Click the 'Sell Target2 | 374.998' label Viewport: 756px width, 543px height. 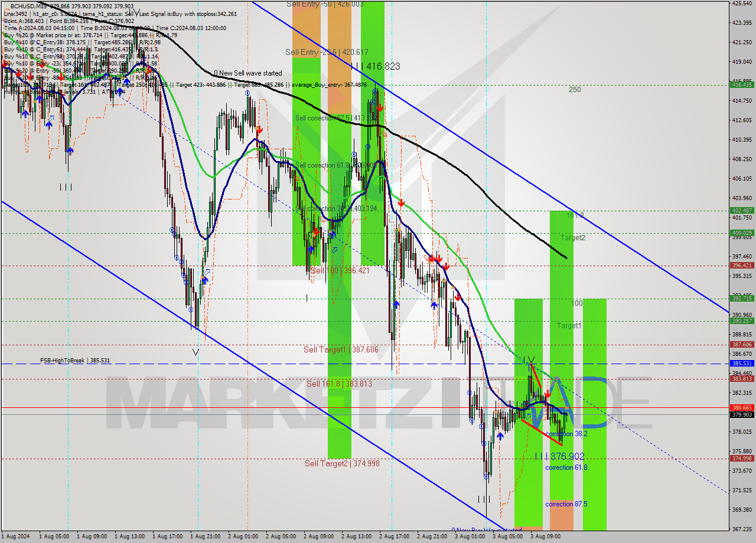click(x=342, y=463)
